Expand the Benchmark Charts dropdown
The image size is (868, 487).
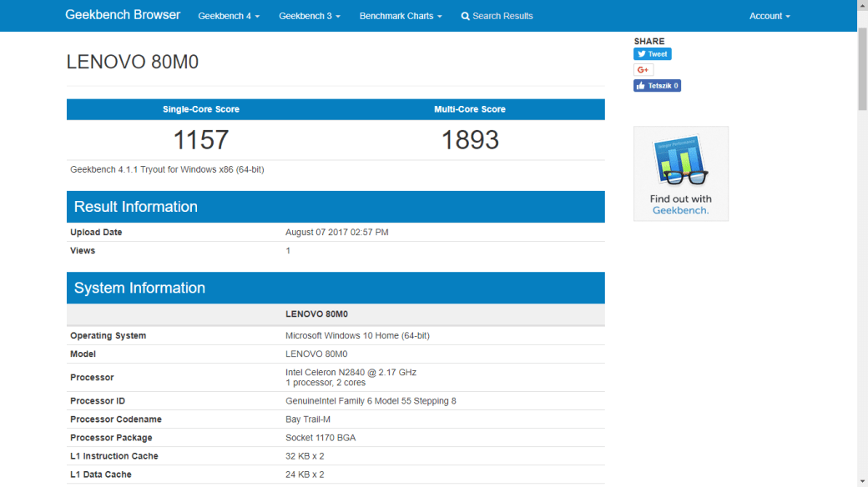tap(400, 16)
